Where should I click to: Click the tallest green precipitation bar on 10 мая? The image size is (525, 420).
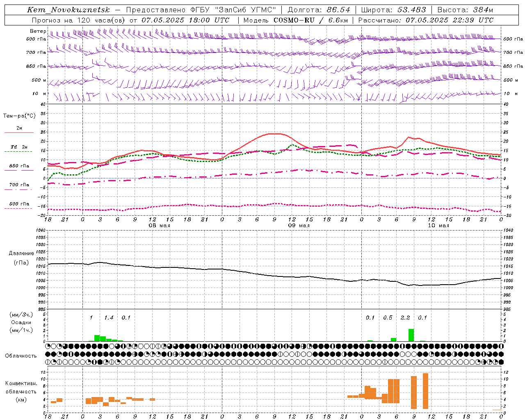tap(411, 335)
